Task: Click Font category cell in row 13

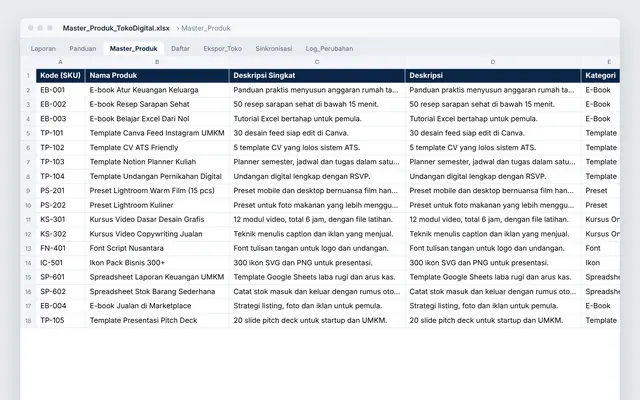Action: (600, 248)
